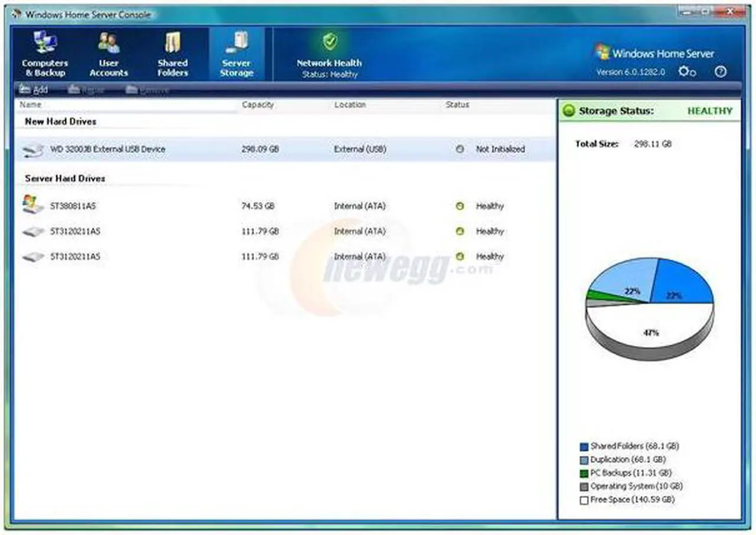756x535 pixels.
Task: Open Help with the question mark icon
Action: [x=720, y=71]
